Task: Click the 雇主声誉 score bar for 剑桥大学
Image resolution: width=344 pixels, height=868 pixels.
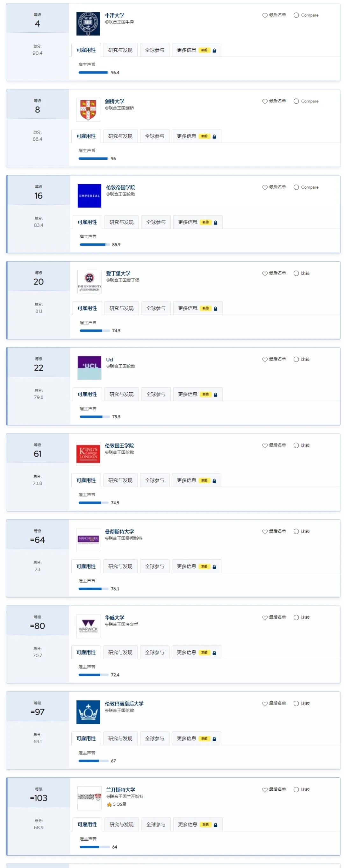Action: [x=93, y=158]
